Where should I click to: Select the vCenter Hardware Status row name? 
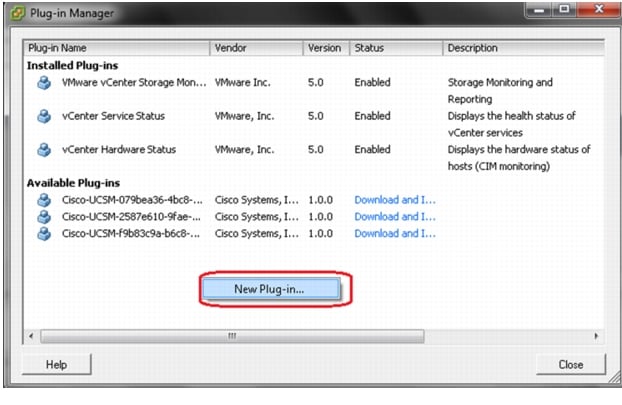(x=119, y=150)
